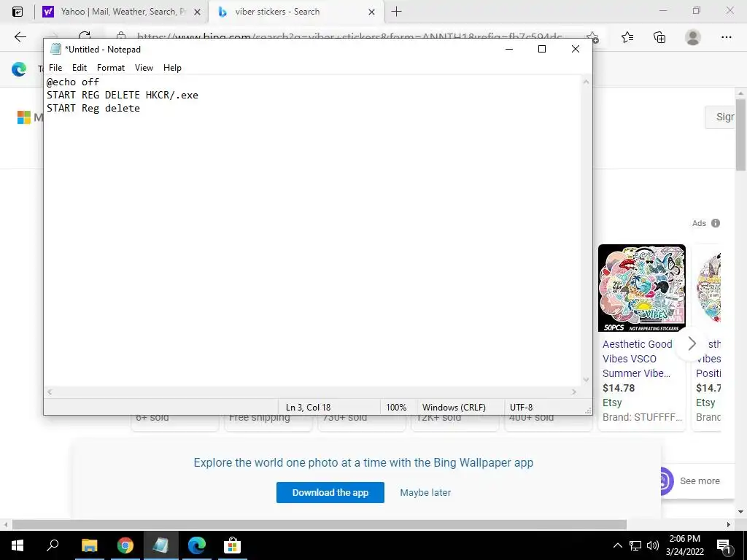
Task: Open a new browser tab
Action: pos(396,12)
